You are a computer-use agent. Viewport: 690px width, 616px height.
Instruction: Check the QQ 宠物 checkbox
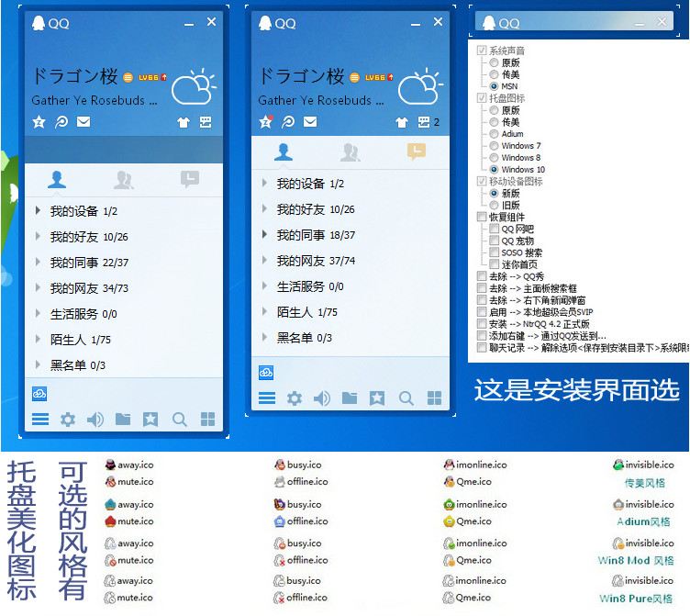[495, 241]
